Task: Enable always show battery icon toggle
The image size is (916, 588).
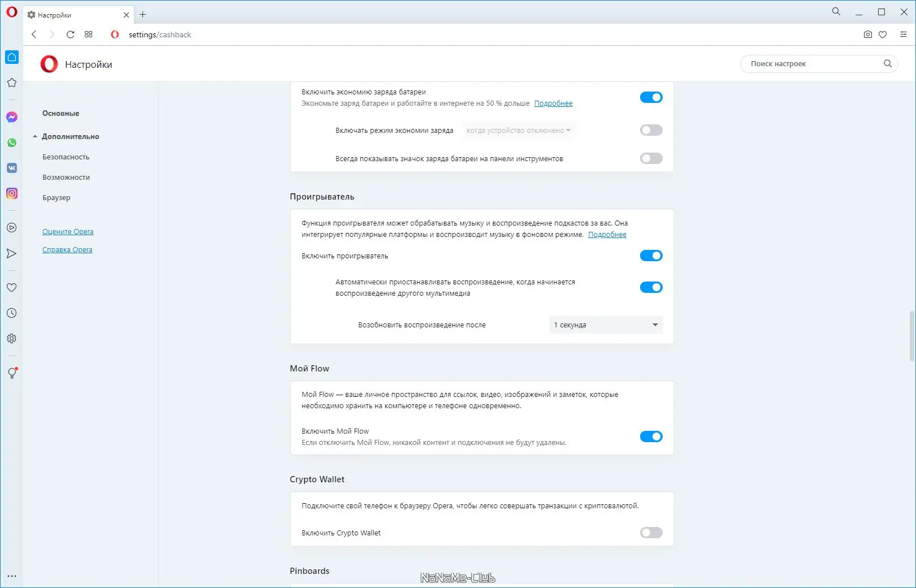Action: pyautogui.click(x=651, y=158)
